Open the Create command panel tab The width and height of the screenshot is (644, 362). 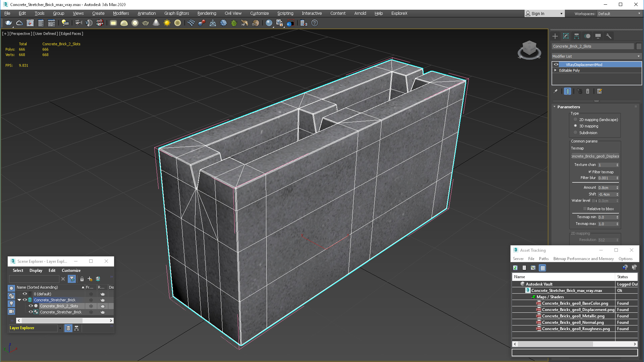(x=555, y=36)
